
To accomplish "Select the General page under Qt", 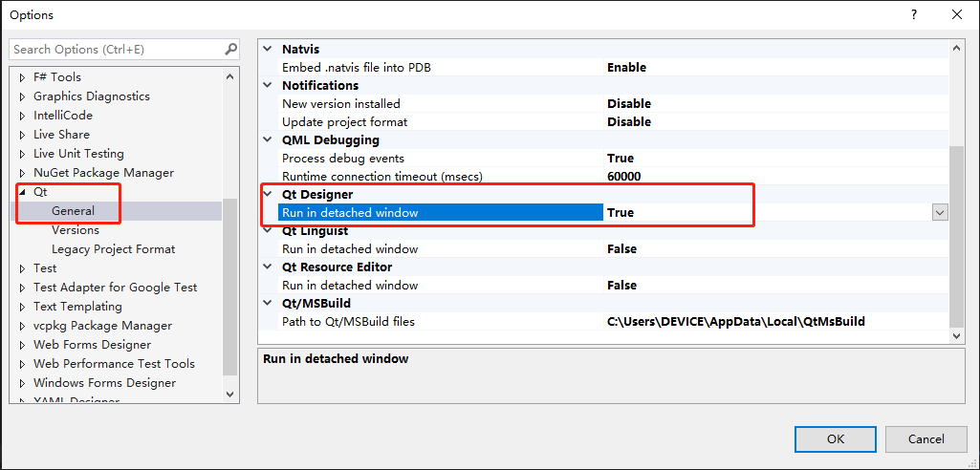I will point(73,211).
